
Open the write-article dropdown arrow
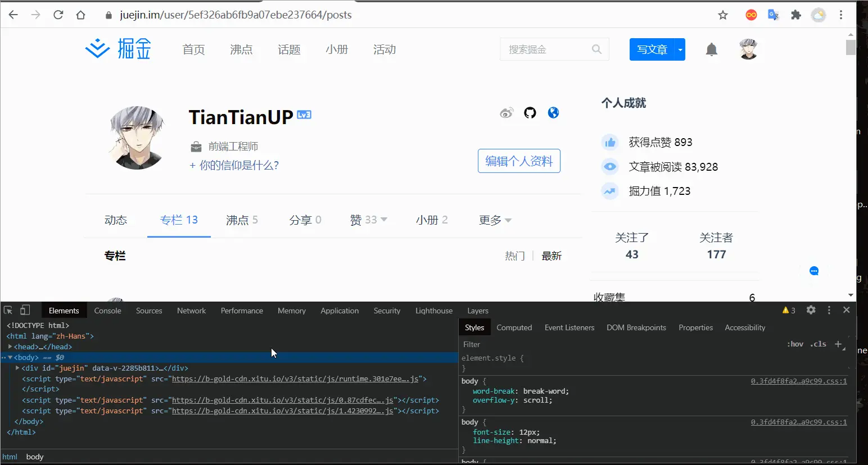(x=680, y=49)
